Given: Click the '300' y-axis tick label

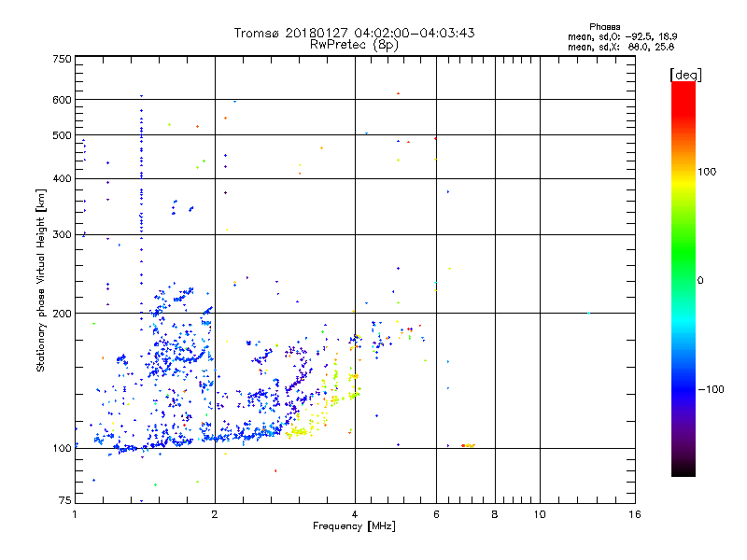Looking at the screenshot, I should pyautogui.click(x=62, y=234).
